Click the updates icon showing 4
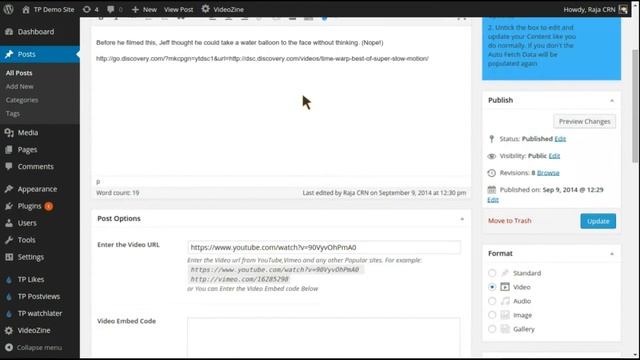This screenshot has height=360, width=640. tap(90, 9)
